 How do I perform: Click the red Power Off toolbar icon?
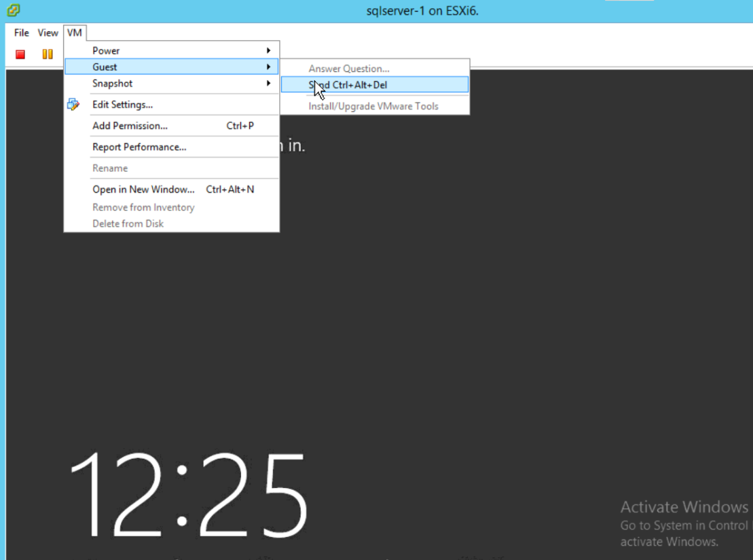[x=20, y=54]
